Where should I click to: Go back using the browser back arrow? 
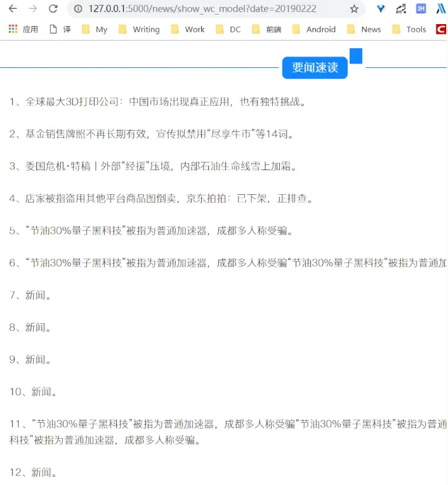click(x=13, y=9)
